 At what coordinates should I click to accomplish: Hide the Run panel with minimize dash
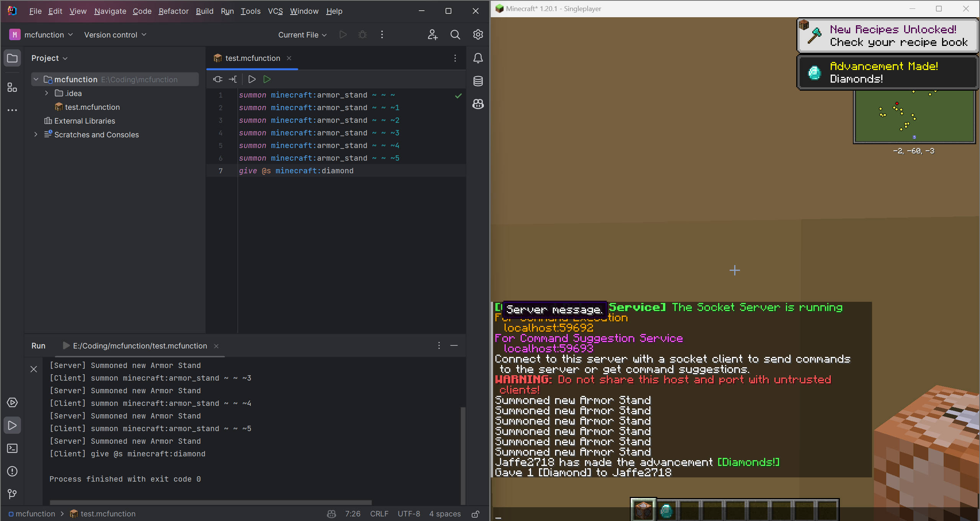pos(454,345)
